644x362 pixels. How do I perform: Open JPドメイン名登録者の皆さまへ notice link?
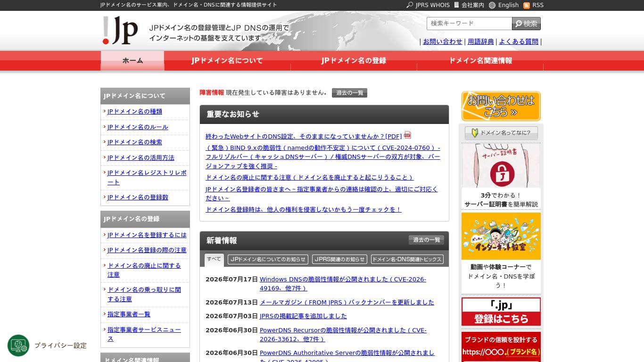pos(322,193)
